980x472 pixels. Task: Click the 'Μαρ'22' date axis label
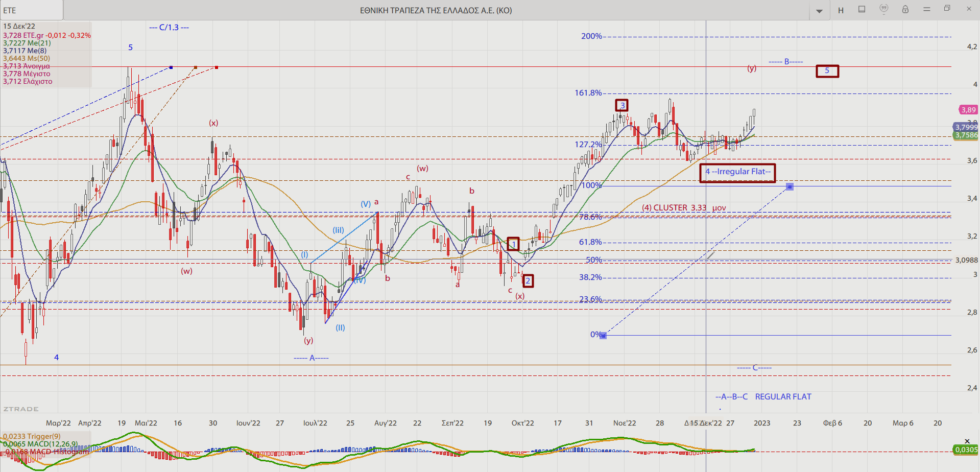pyautogui.click(x=58, y=423)
